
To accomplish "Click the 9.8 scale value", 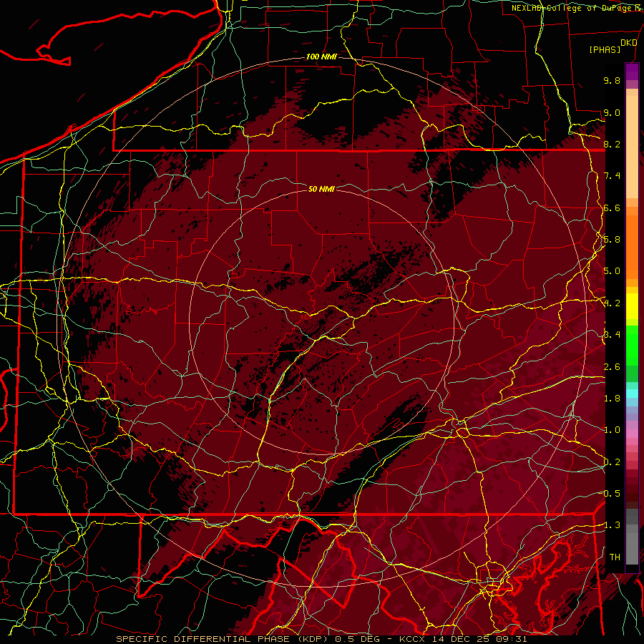I will point(612,80).
